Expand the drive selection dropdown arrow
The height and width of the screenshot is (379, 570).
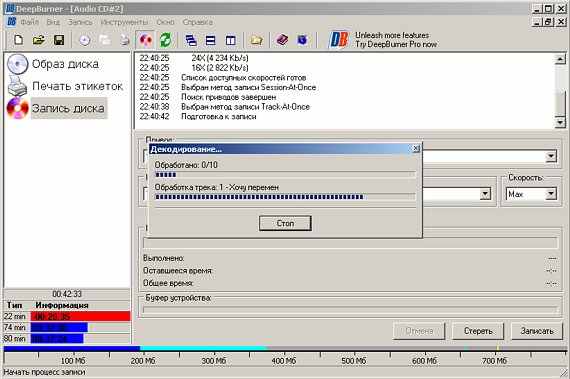(x=551, y=156)
